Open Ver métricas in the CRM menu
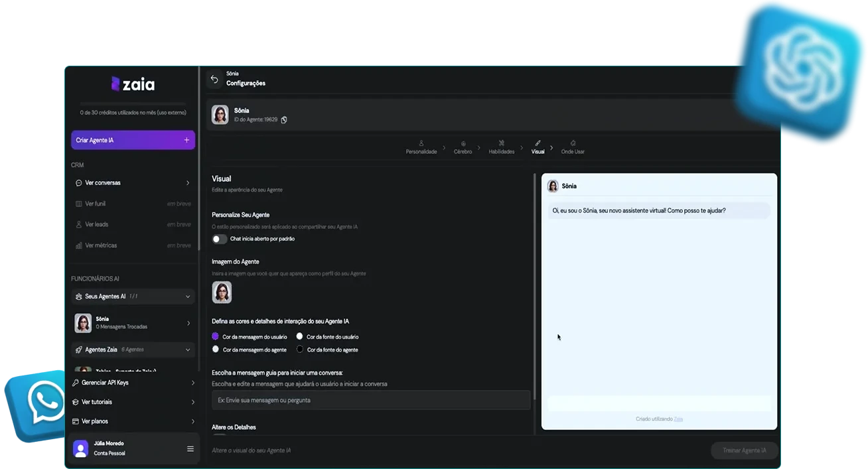This screenshot has width=868, height=469. (133, 245)
